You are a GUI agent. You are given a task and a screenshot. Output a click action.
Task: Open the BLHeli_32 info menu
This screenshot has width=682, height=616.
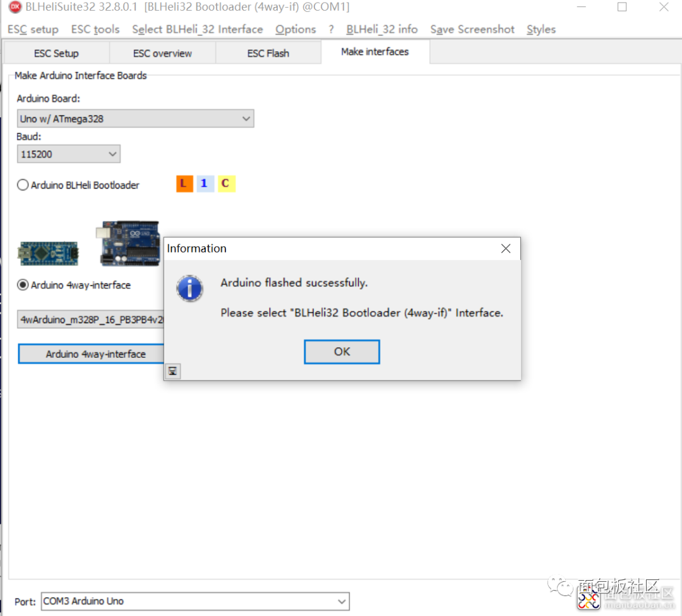(382, 29)
